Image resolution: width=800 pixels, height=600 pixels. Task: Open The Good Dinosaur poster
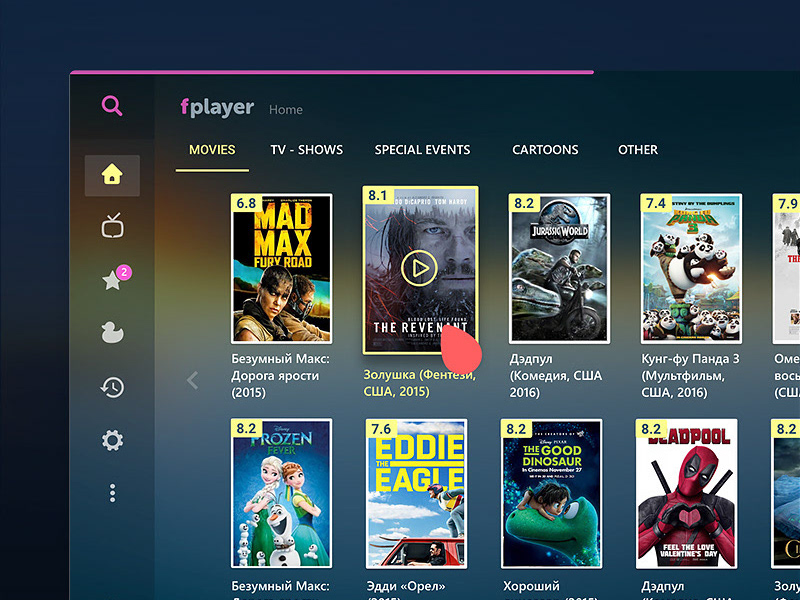coord(552,493)
